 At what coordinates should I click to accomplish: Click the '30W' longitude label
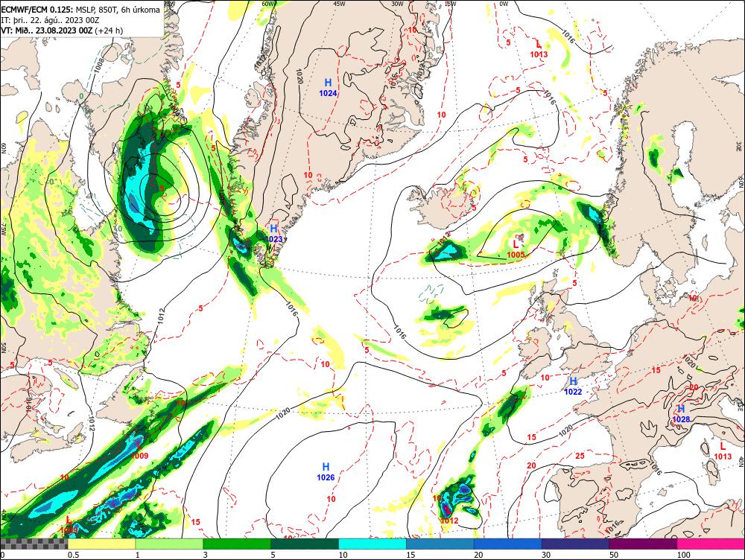coord(397,4)
